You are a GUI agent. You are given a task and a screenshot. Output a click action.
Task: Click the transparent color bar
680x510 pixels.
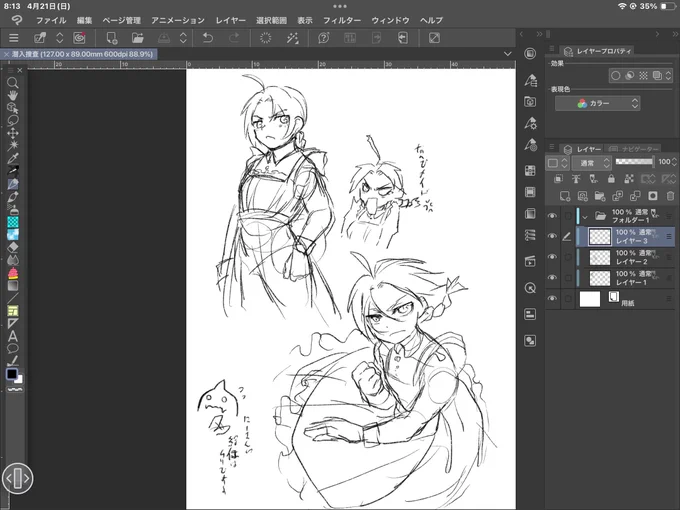15,389
